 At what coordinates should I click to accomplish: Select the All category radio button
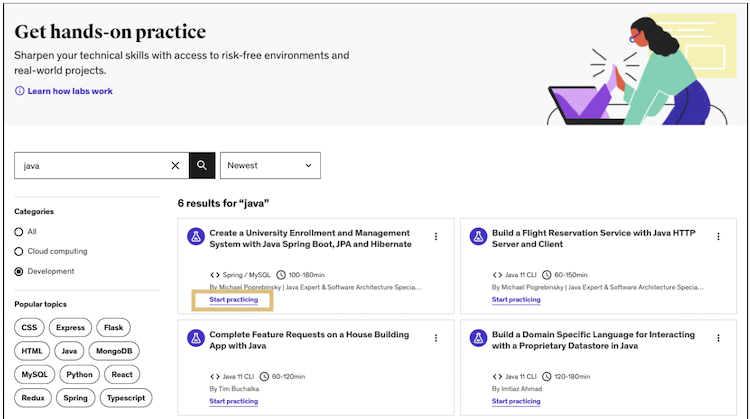point(19,231)
